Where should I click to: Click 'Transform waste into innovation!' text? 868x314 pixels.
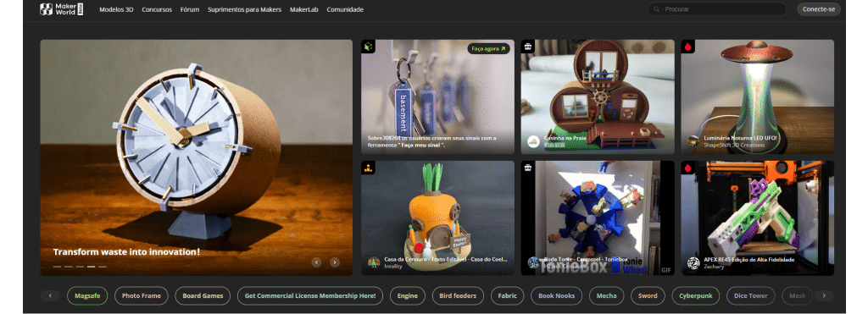point(126,252)
